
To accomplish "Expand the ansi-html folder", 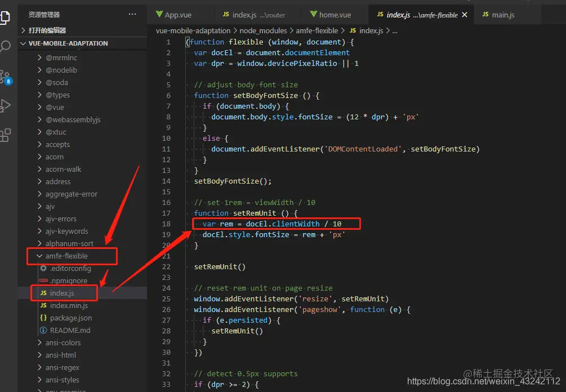I will pyautogui.click(x=82, y=355).
